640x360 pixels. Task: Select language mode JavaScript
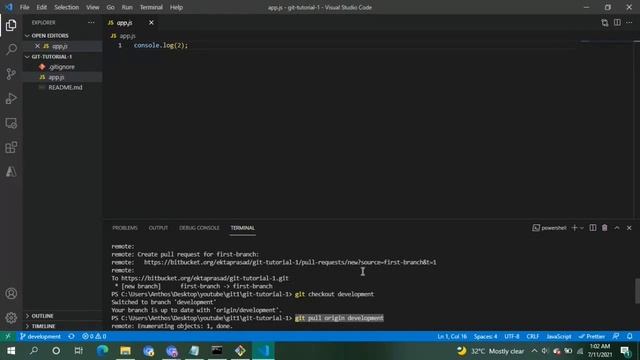(x=559, y=336)
